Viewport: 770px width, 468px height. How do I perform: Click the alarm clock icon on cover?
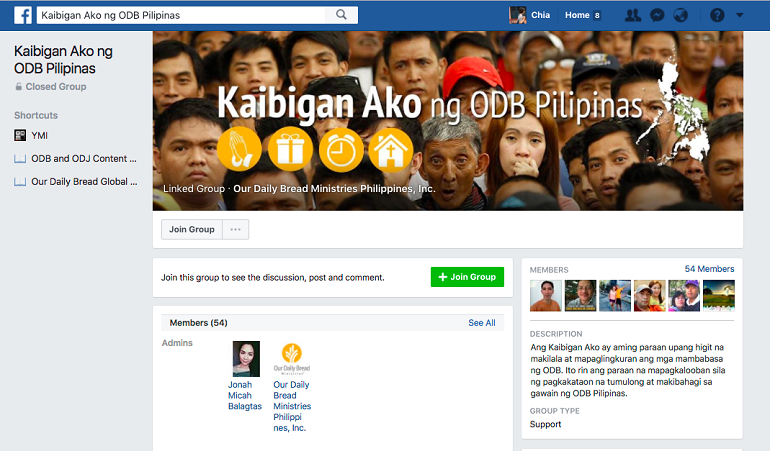click(x=341, y=149)
